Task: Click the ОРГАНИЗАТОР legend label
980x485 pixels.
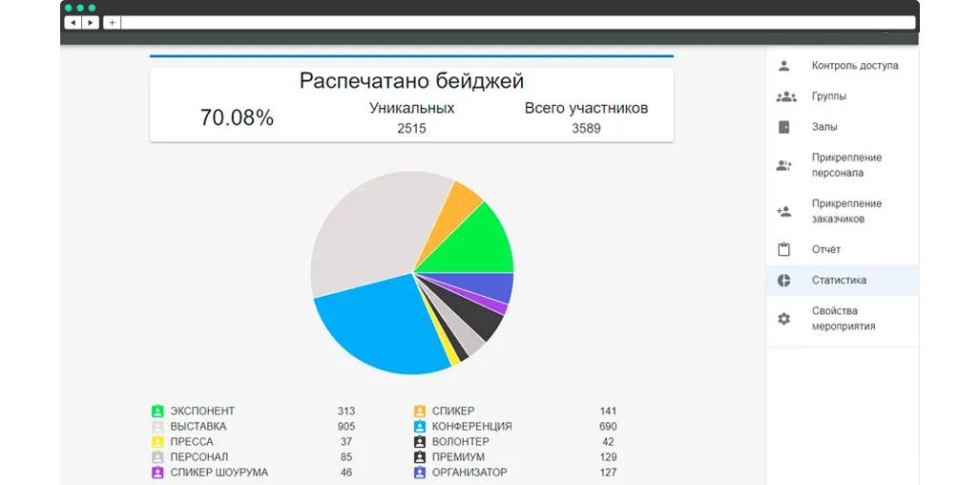Action: pos(469,473)
